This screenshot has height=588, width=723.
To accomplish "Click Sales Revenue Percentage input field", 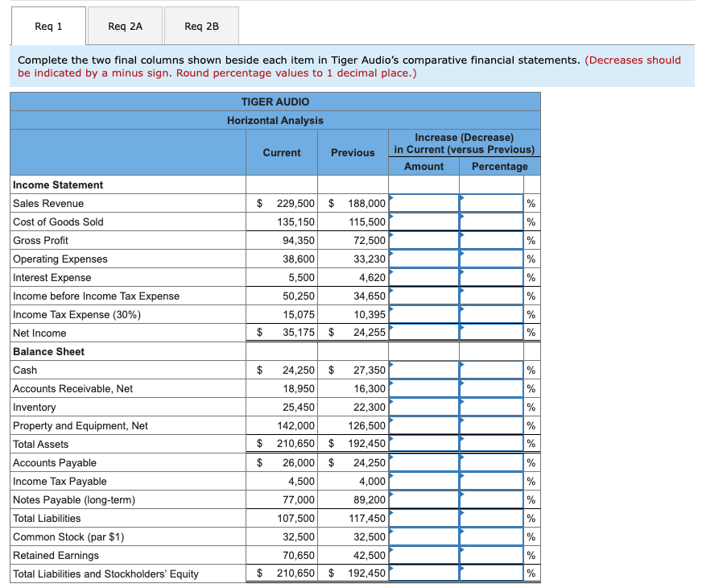I will point(492,203).
